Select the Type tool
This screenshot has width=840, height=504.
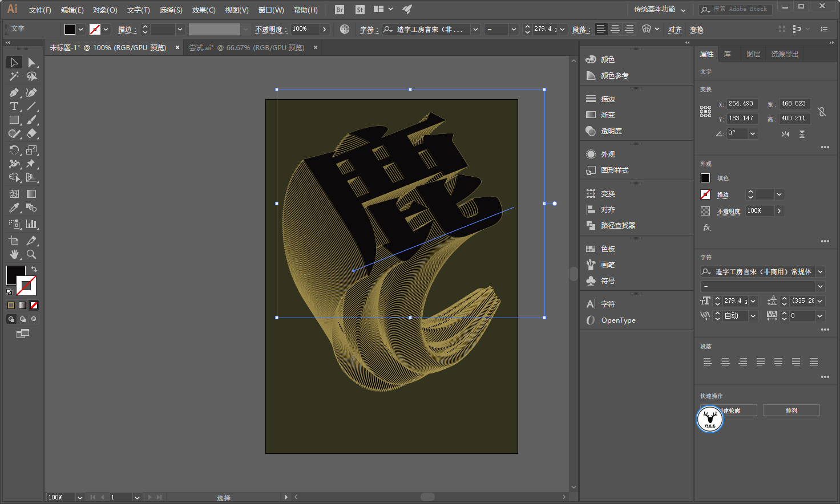point(14,106)
